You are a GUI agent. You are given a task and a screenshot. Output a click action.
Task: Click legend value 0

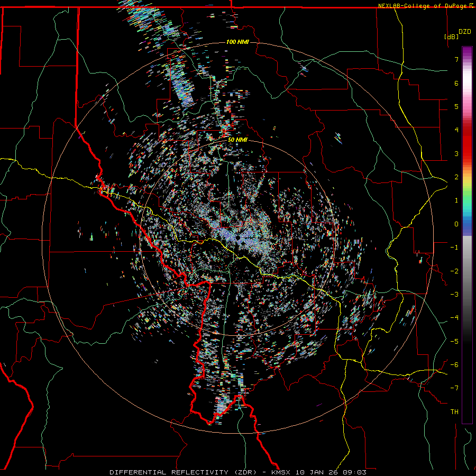point(456,224)
